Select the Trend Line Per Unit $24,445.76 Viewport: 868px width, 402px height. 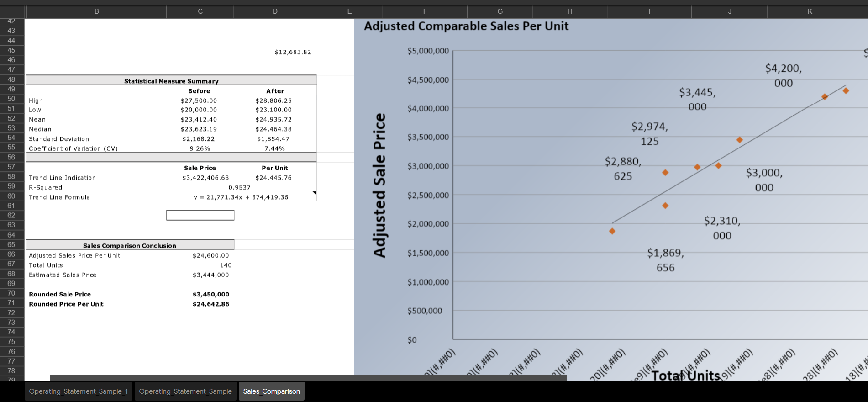274,178
